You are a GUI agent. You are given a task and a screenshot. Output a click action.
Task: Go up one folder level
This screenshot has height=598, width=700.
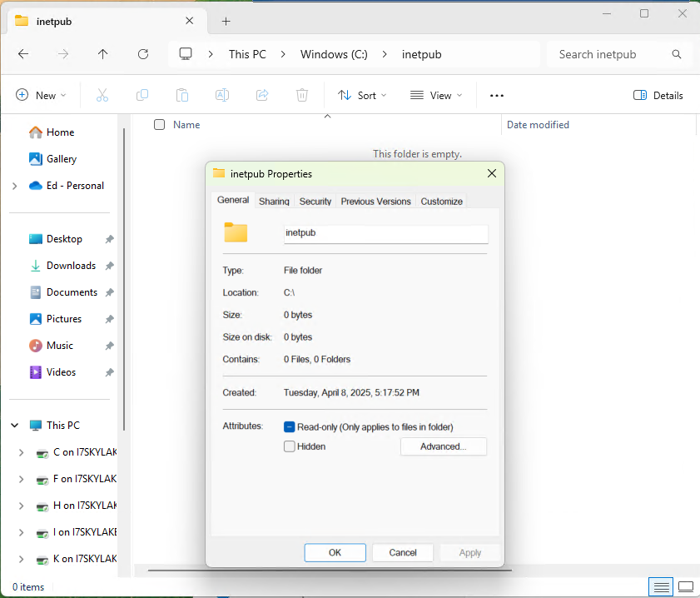(102, 54)
